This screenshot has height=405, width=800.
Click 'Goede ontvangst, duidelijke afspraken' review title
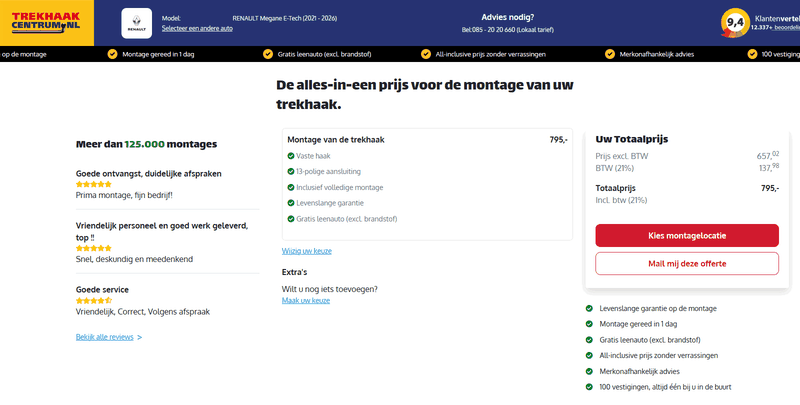(148, 174)
